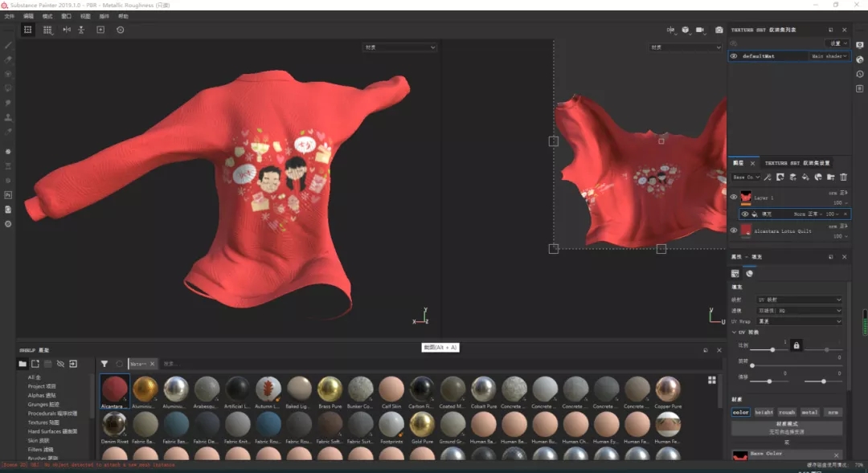Click the add folder icon in layers toolbar
This screenshot has height=473, width=868.
[831, 177]
